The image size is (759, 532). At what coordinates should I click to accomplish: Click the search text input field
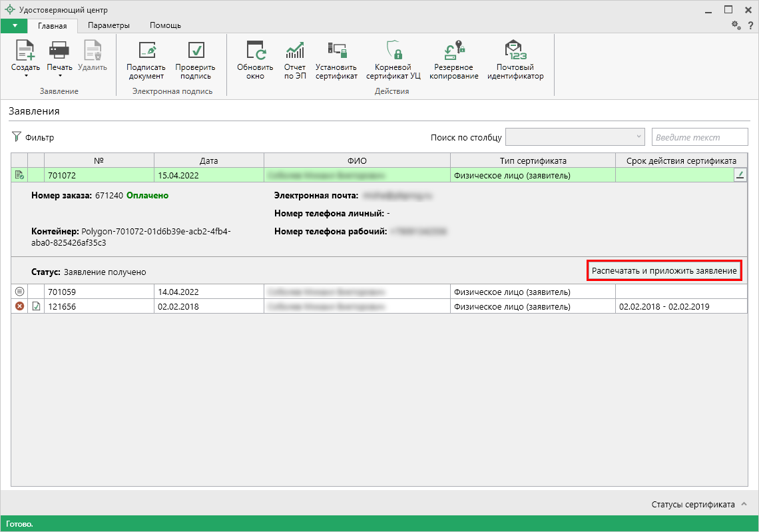(x=699, y=137)
